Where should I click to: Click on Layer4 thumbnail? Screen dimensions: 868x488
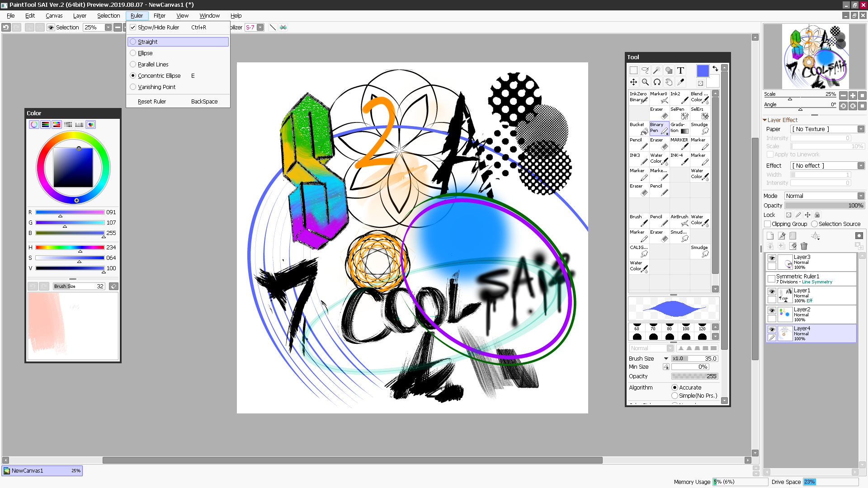tap(786, 334)
